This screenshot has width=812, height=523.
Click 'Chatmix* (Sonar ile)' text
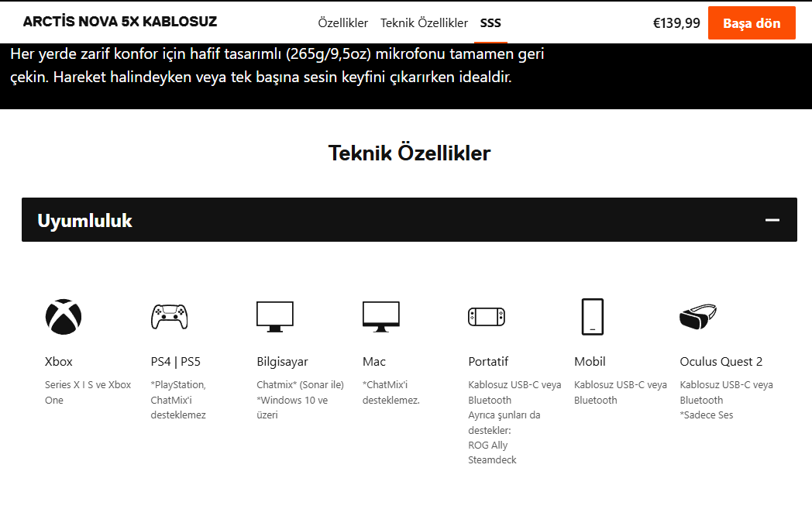(x=300, y=385)
